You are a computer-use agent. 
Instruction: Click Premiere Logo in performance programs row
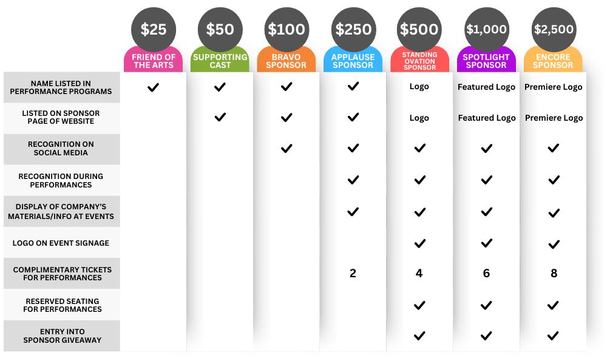(x=553, y=87)
